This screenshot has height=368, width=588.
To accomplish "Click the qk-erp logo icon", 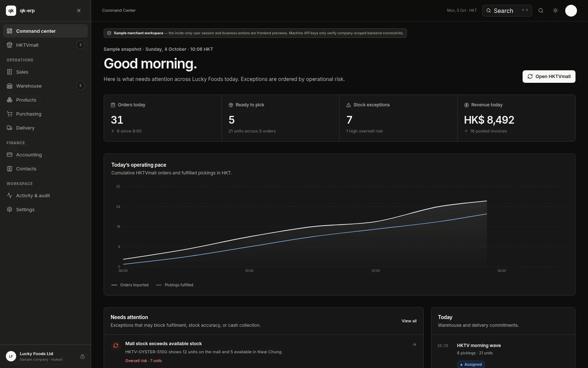I will coord(11,11).
